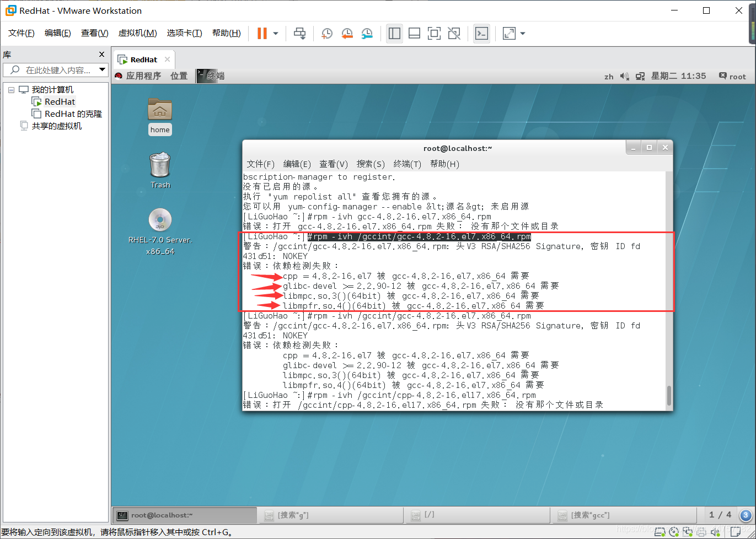
Task: Open the VMware 查看(V) menu
Action: coord(94,33)
